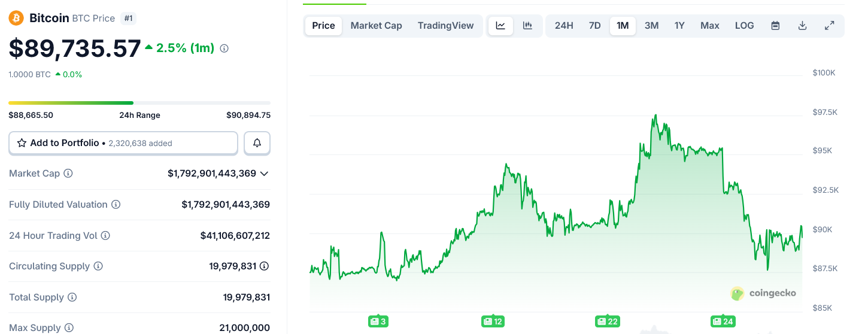The width and height of the screenshot is (868, 334).
Task: Select the 3M time range
Action: (x=652, y=26)
